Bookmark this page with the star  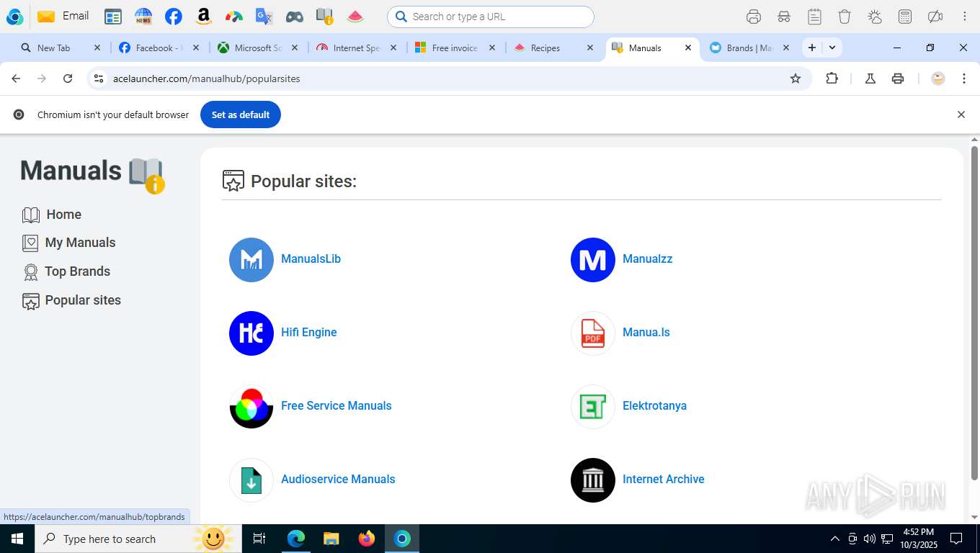coord(796,78)
